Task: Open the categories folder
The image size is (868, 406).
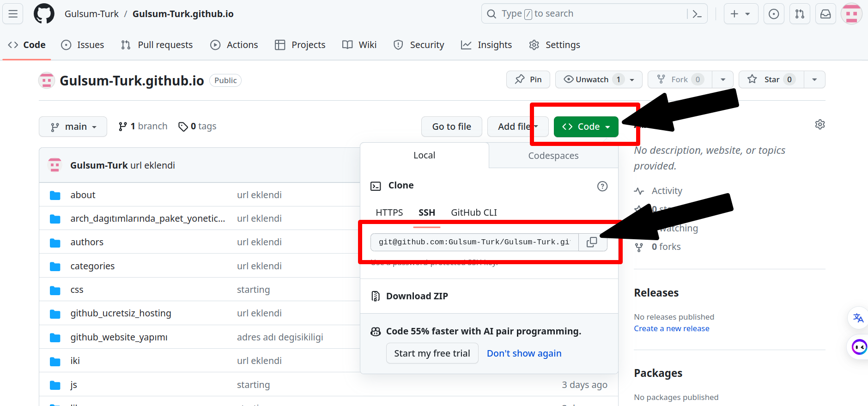Action: 92,266
